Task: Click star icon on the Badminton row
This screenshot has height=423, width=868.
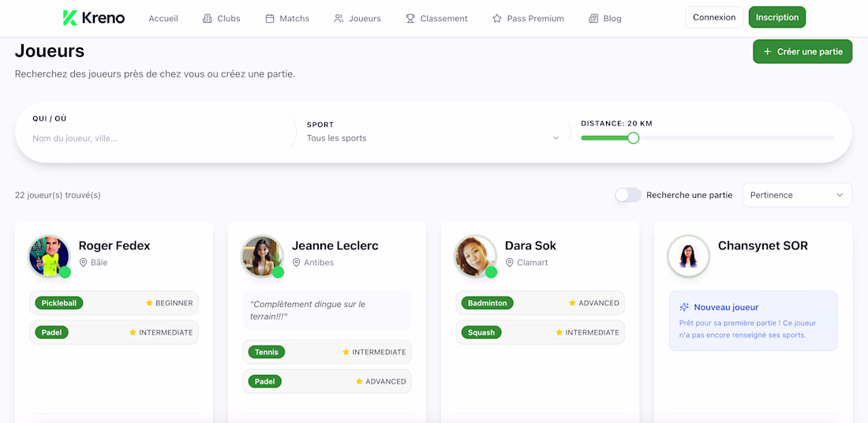Action: pyautogui.click(x=572, y=303)
